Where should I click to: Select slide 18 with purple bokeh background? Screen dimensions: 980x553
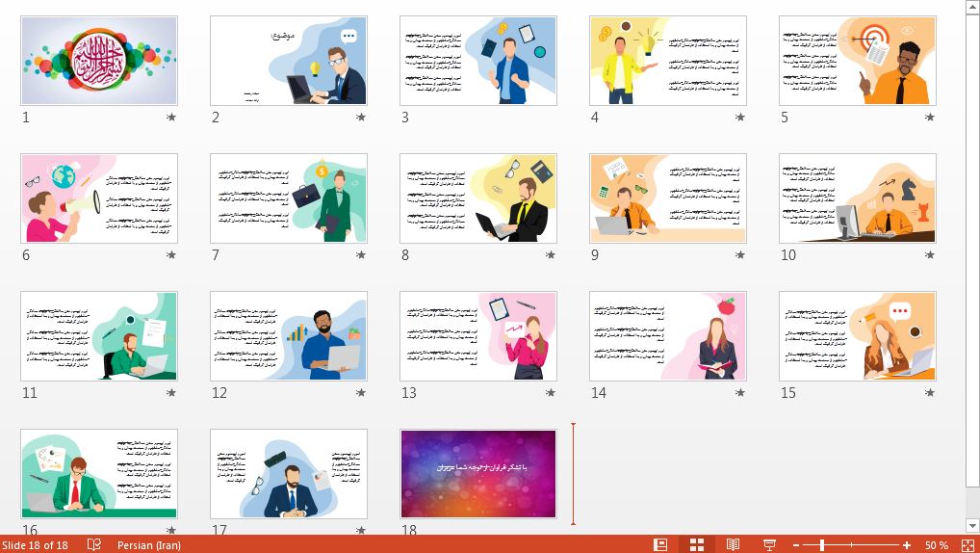[478, 474]
